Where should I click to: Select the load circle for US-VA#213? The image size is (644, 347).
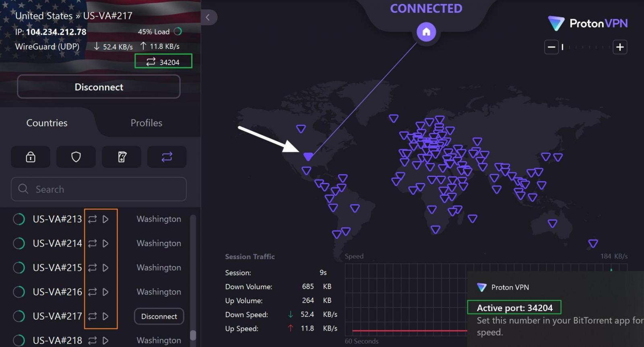pos(19,219)
